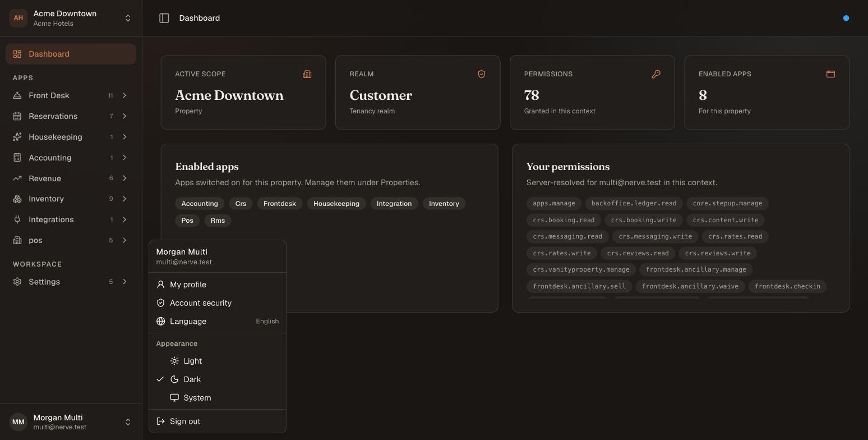
Task: Click the My profile person icon
Action: [161, 285]
